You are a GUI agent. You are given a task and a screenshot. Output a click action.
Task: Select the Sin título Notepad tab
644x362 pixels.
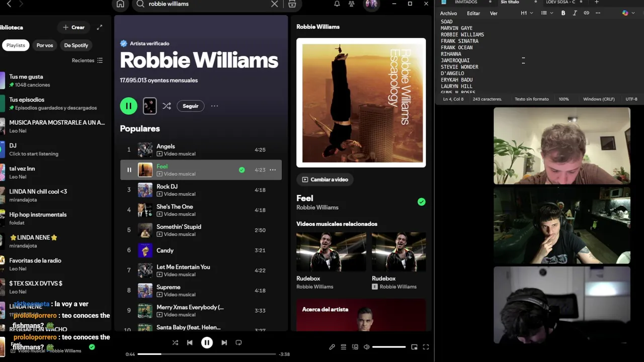pos(510,2)
